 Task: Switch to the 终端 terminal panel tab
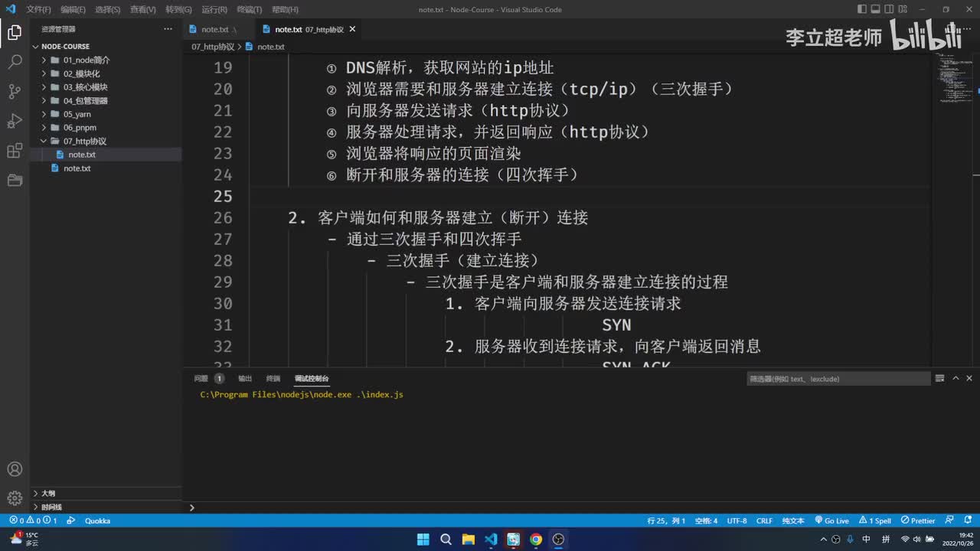pos(273,378)
